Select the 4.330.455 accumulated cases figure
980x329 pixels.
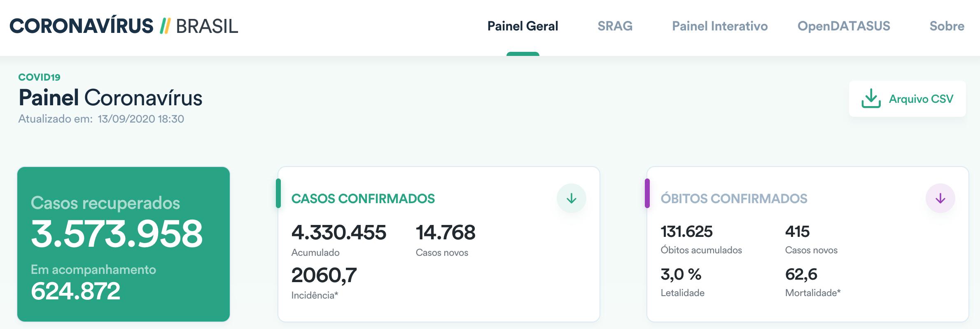click(338, 233)
